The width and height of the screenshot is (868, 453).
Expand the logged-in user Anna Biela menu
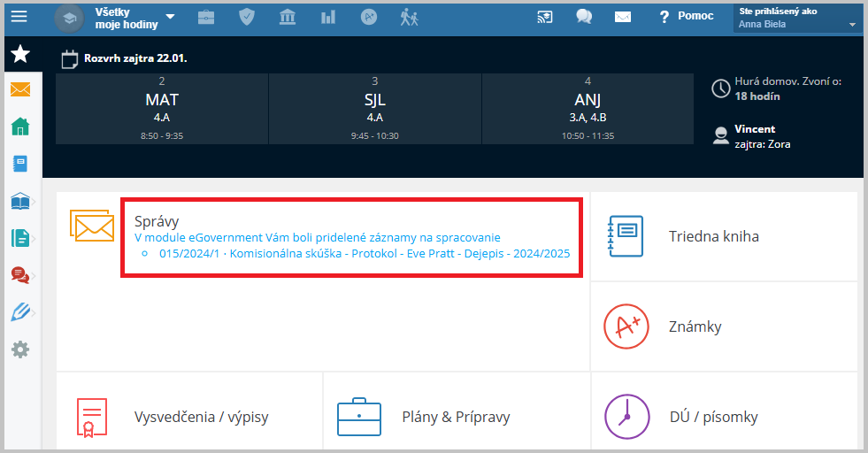pos(797,18)
